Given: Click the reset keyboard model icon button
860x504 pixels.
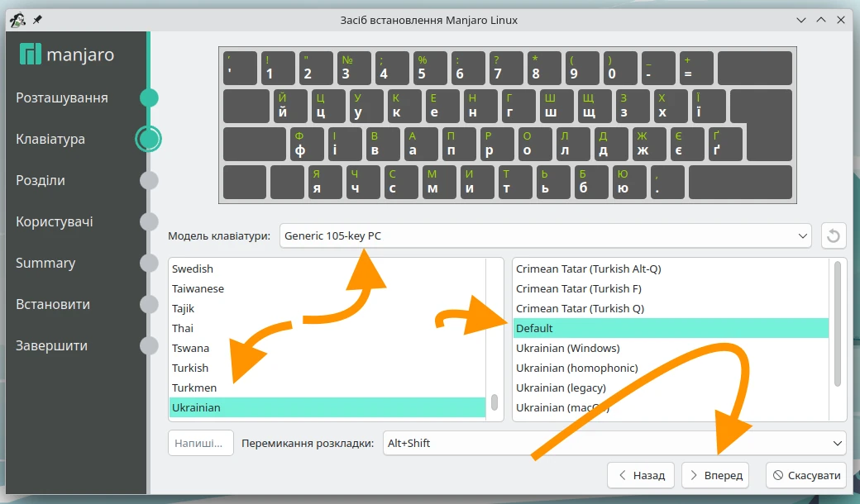Looking at the screenshot, I should (834, 236).
